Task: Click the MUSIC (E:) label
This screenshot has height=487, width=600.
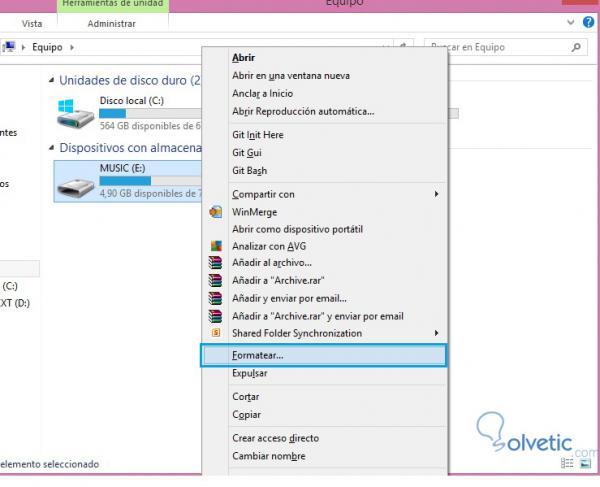Action: point(122,168)
